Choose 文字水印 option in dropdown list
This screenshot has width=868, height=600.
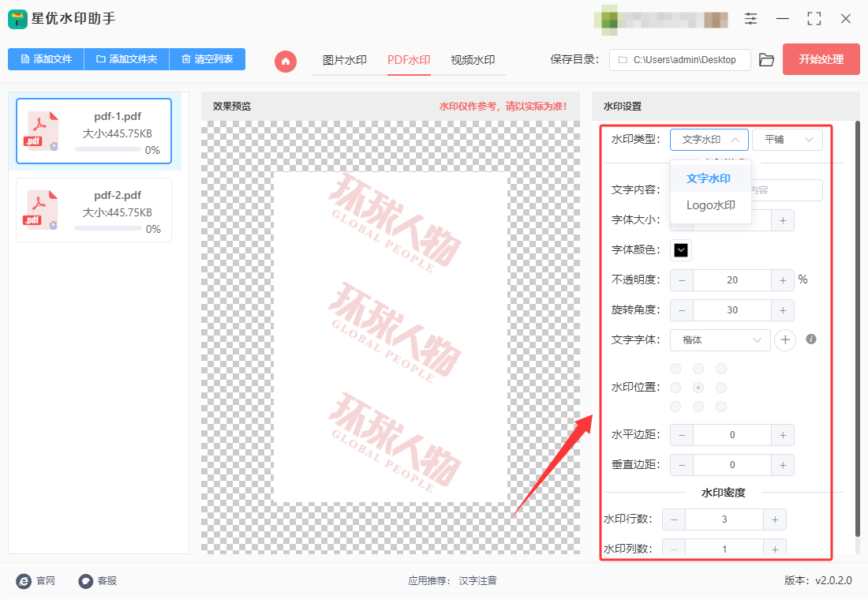[710, 178]
